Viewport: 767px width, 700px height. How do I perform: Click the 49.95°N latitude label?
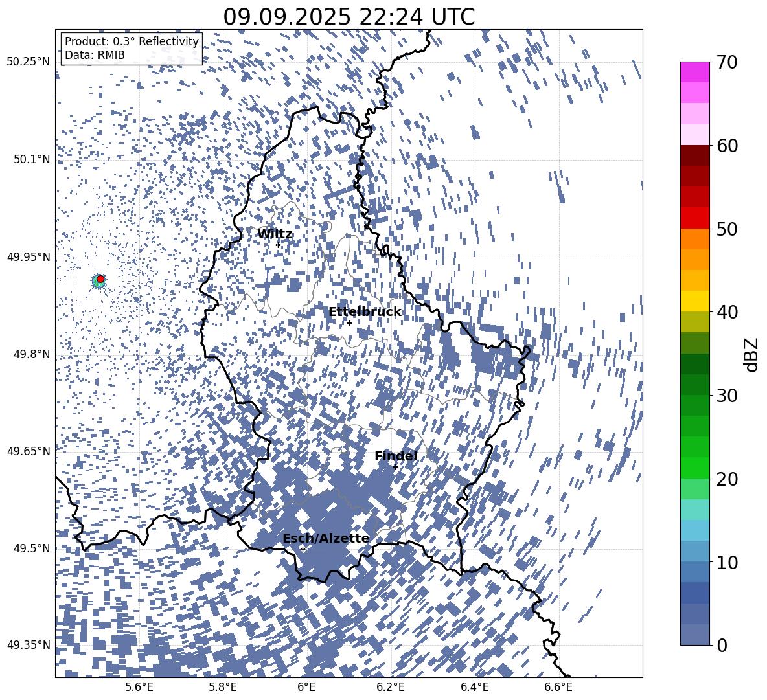point(29,256)
